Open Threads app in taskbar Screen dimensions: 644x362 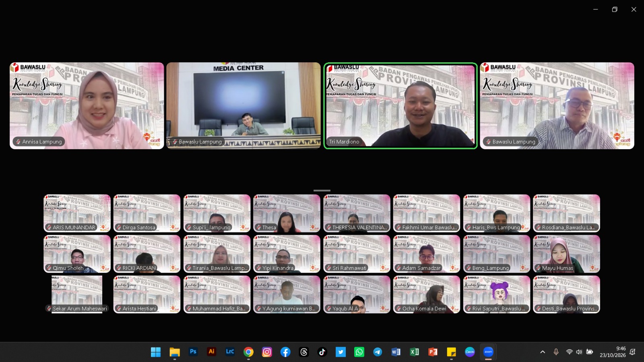point(304,352)
